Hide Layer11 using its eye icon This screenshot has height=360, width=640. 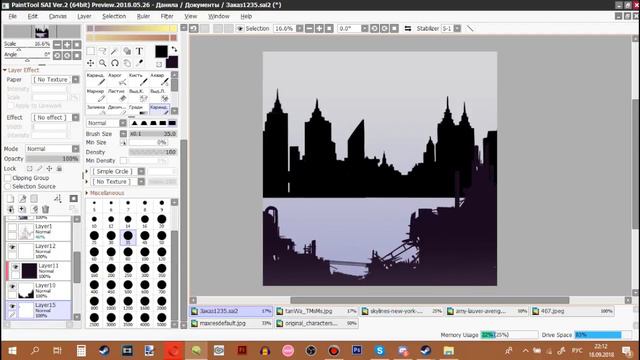(15, 267)
